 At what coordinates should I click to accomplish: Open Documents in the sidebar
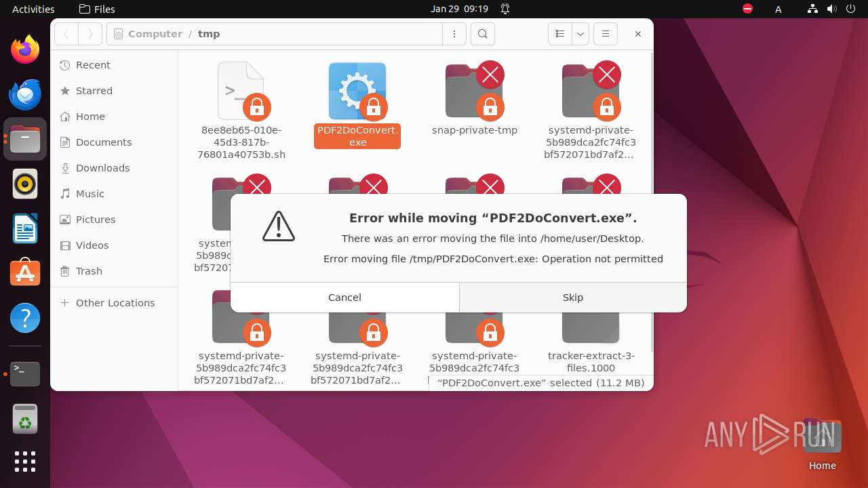(x=114, y=142)
